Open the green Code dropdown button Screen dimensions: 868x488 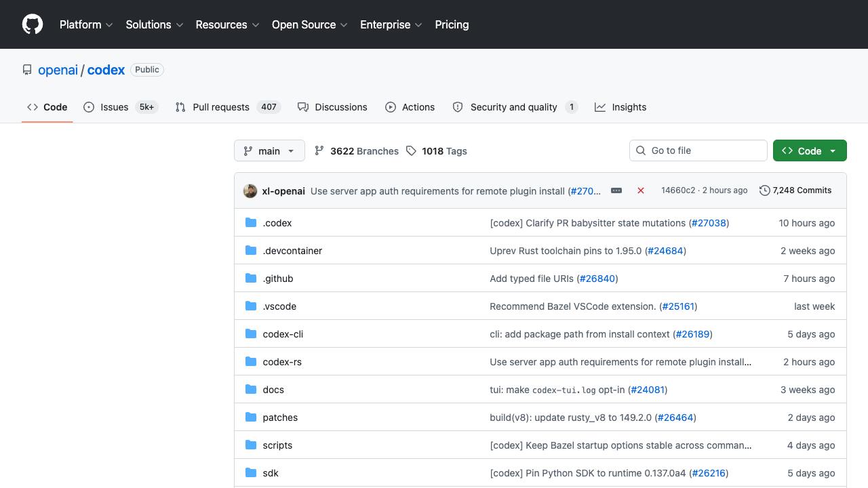(810, 151)
